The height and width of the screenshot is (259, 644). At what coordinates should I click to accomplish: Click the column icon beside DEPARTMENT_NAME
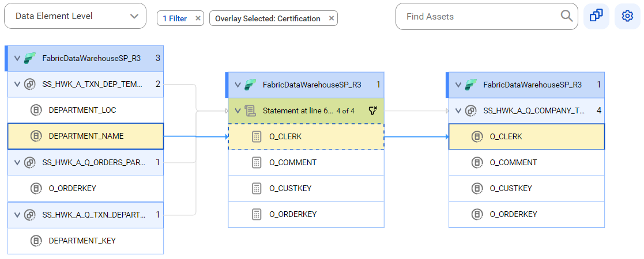coord(36,136)
